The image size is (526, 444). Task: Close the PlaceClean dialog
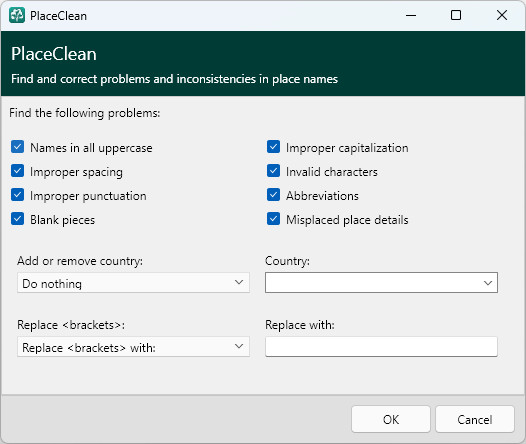[502, 15]
